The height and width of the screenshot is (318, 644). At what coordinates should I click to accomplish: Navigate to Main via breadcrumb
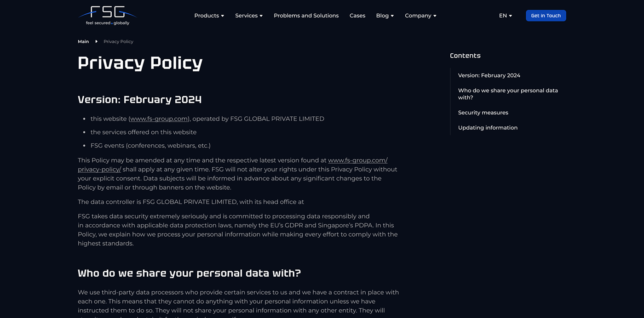pyautogui.click(x=83, y=41)
